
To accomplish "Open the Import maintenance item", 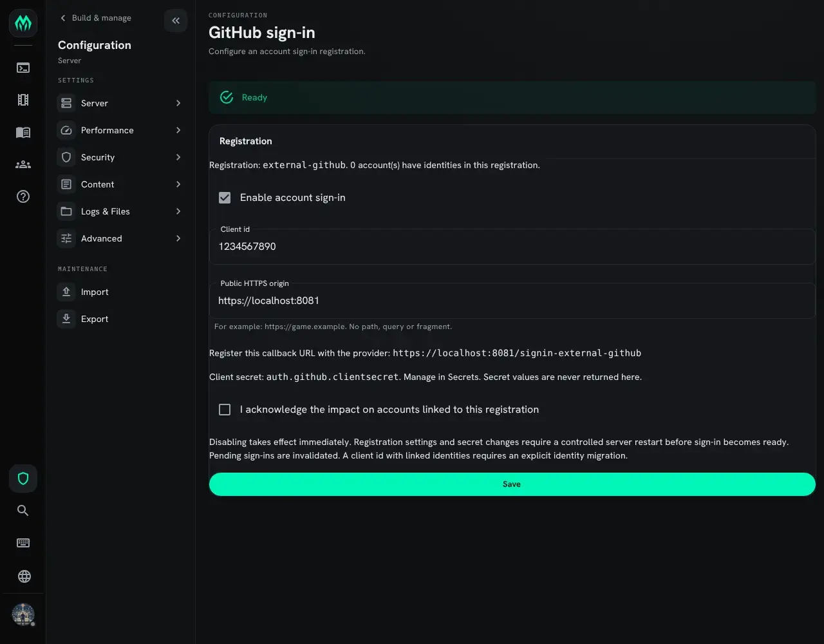I will point(120,292).
